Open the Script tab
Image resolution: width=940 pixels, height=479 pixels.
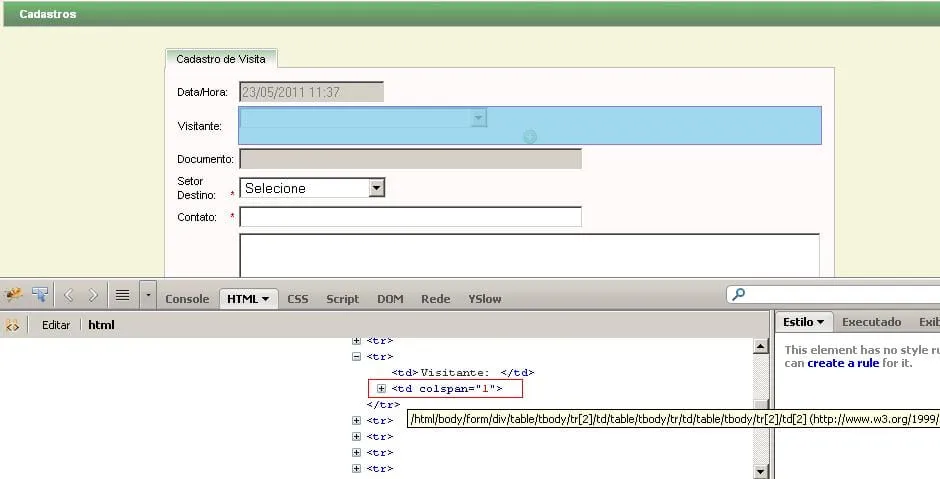[342, 299]
